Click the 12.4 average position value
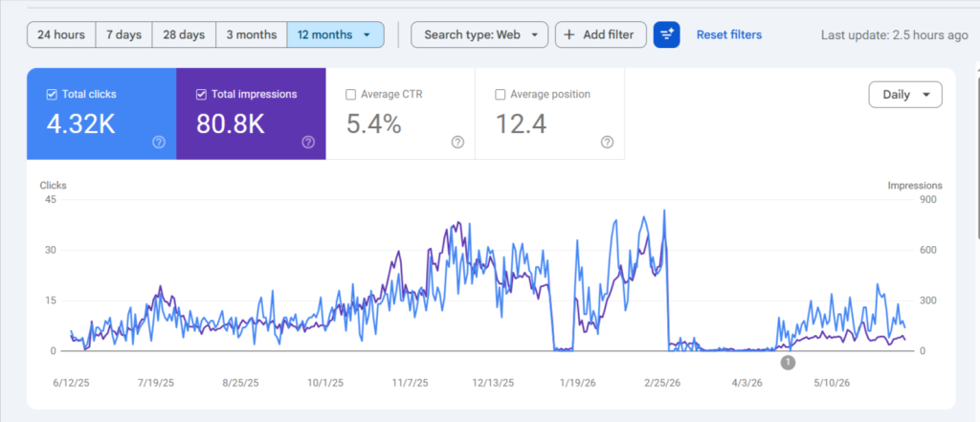 (522, 124)
